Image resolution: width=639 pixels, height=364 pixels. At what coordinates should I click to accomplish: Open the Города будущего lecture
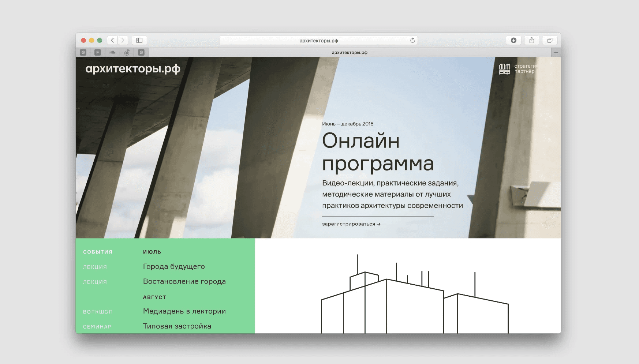(x=174, y=267)
